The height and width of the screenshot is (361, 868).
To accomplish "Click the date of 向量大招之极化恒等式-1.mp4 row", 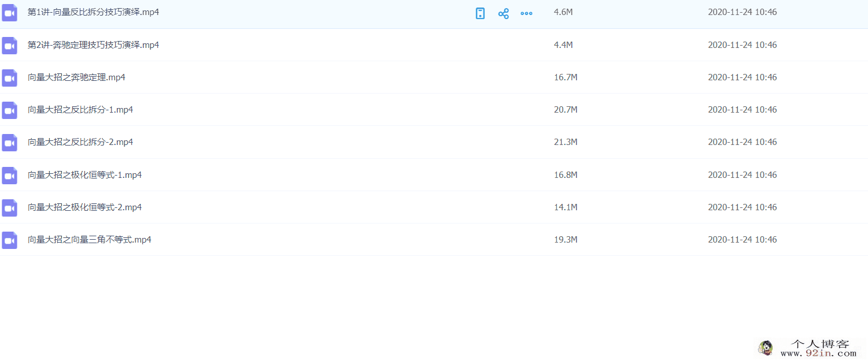I will click(x=743, y=174).
